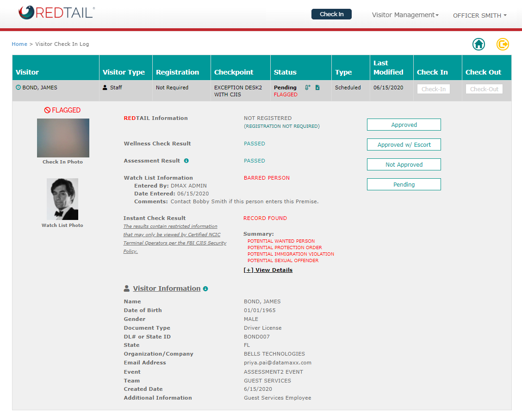This screenshot has height=420, width=522.
Task: Click POTENTIAL IMMIGRATION VIOLATION summary line
Action: 291,254
